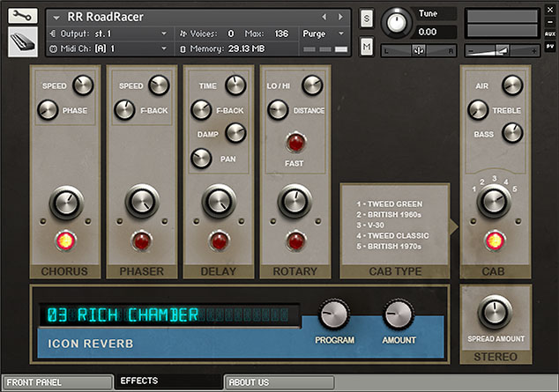Toggle the PV button
The width and height of the screenshot is (559, 392).
(x=550, y=46)
